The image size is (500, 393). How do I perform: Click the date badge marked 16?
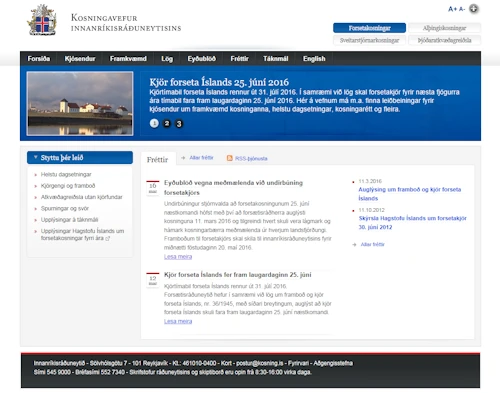point(153,188)
